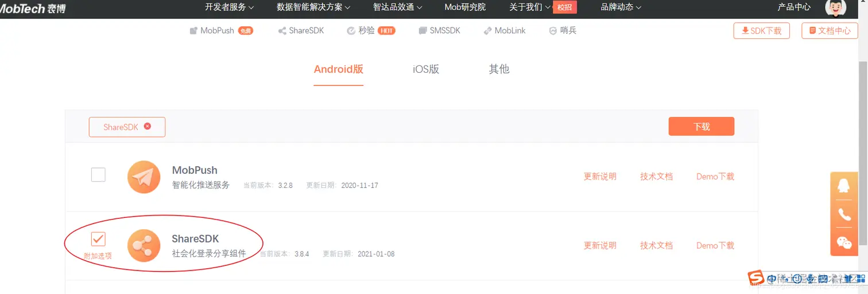Click the 附加选项 label
Viewport: 868px width, 294px height.
[x=98, y=256]
